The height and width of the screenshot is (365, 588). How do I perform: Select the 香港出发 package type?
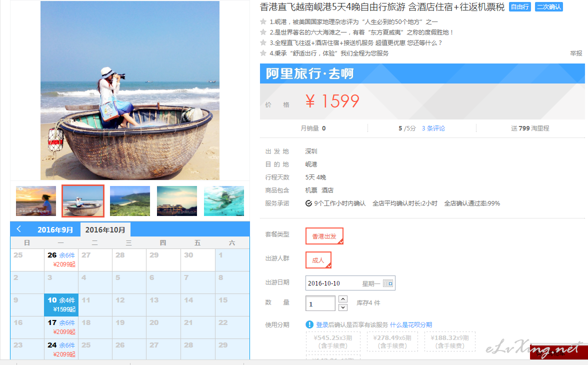324,236
